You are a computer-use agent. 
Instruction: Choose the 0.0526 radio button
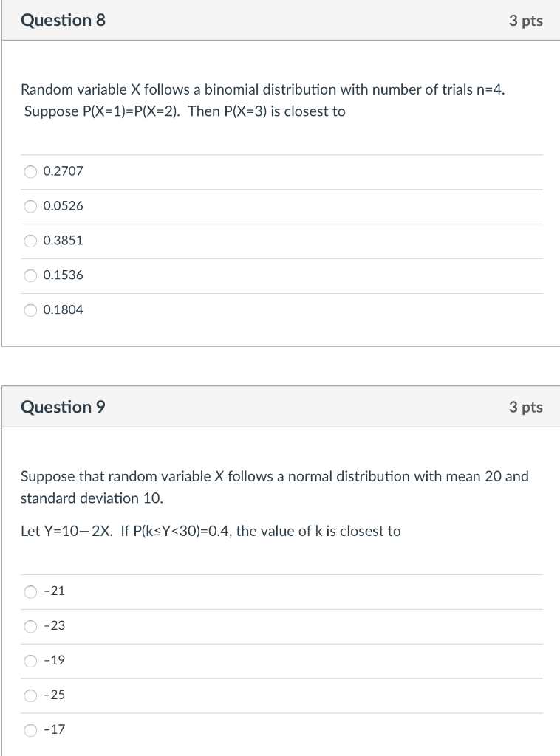tap(30, 207)
